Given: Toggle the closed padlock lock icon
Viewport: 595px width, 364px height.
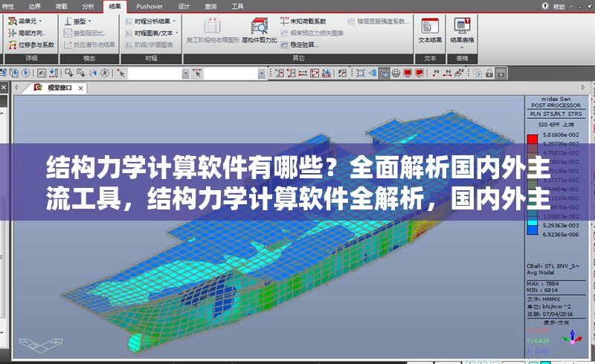Looking at the screenshot, I should click(x=501, y=73).
